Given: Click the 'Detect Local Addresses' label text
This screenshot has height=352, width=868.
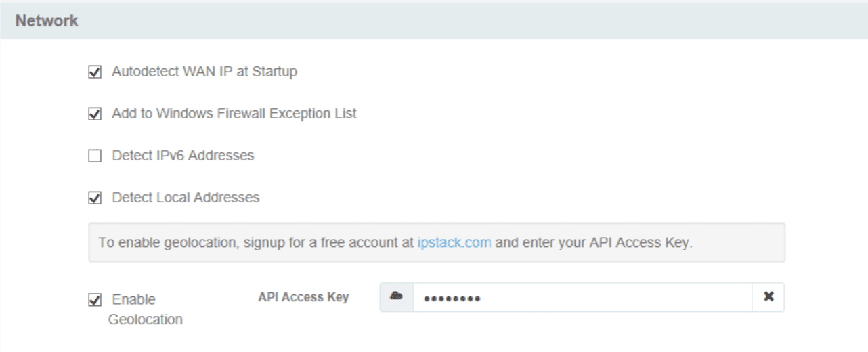Looking at the screenshot, I should (x=186, y=198).
